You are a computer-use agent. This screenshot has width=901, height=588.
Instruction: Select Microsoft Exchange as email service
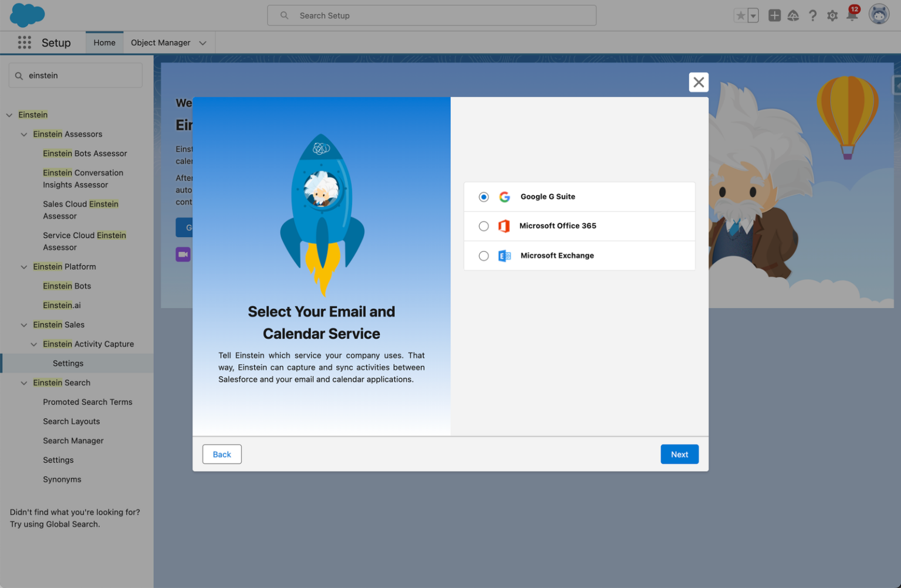(483, 256)
